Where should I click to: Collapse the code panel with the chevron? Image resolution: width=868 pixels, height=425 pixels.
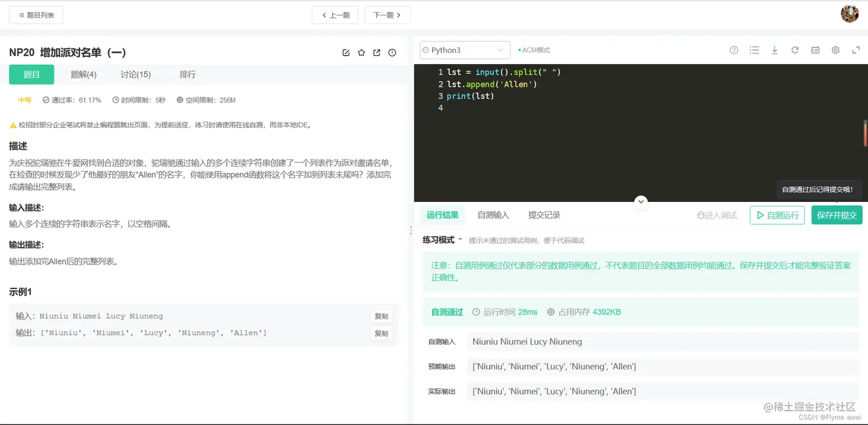(641, 201)
